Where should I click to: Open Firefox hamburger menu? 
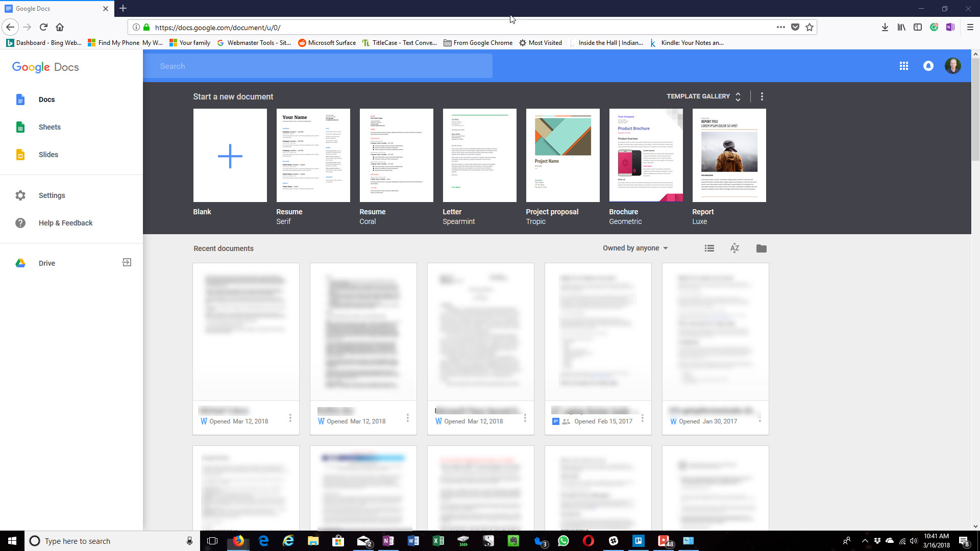pyautogui.click(x=970, y=27)
